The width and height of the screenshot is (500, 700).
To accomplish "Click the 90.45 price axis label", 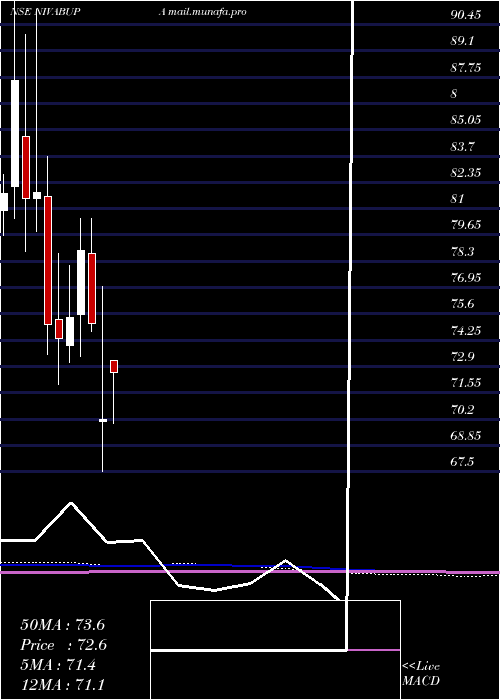I will pyautogui.click(x=466, y=15).
